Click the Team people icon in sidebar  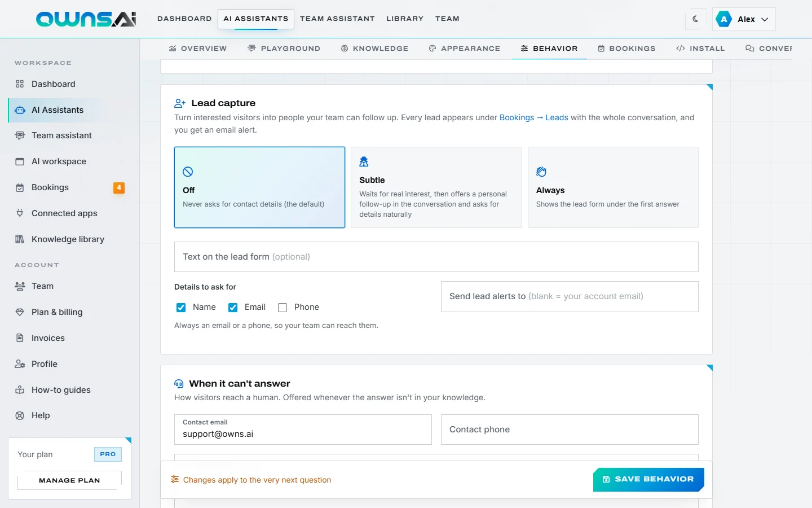tap(20, 286)
